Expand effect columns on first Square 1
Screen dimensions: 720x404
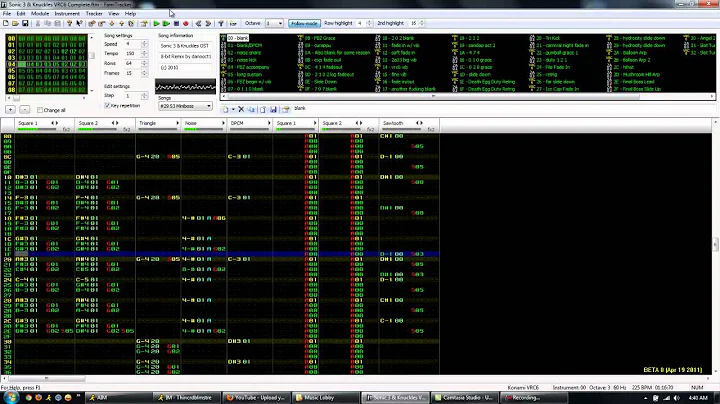coord(57,123)
